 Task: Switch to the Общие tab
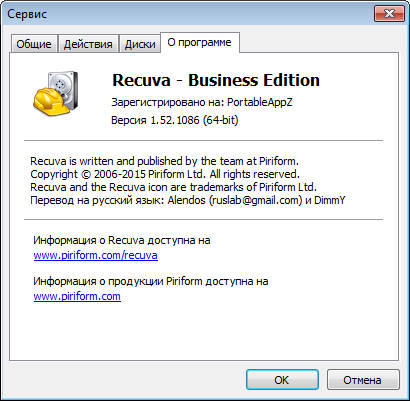[x=34, y=44]
